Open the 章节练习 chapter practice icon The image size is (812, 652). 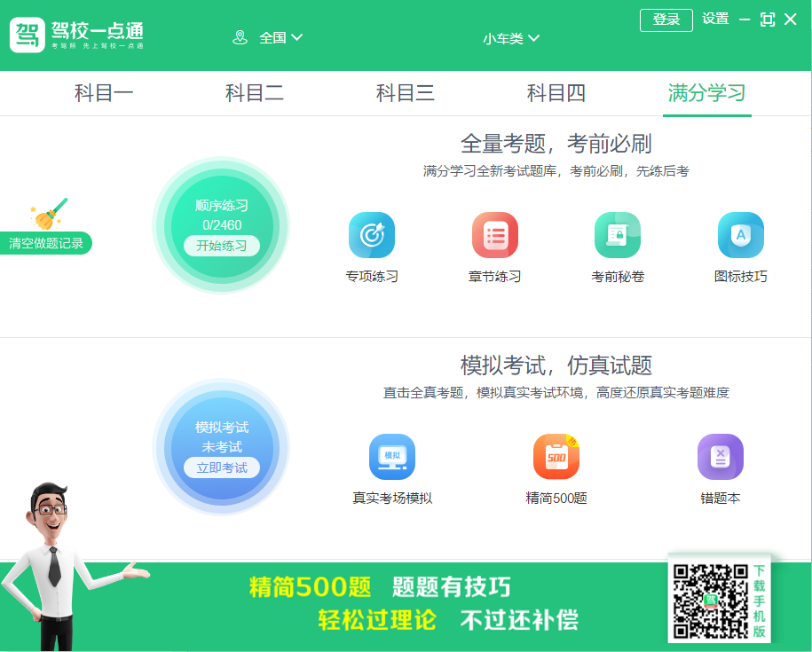494,234
